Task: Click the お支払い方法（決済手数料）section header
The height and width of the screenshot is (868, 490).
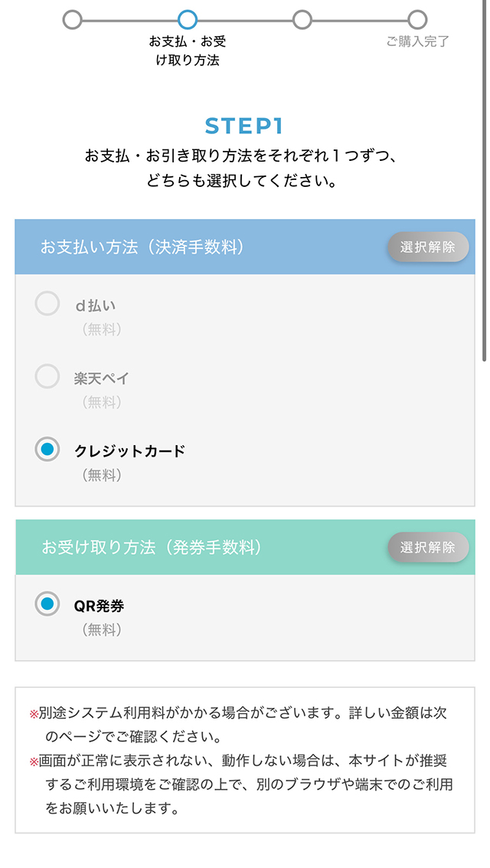Action: pyautogui.click(x=142, y=247)
